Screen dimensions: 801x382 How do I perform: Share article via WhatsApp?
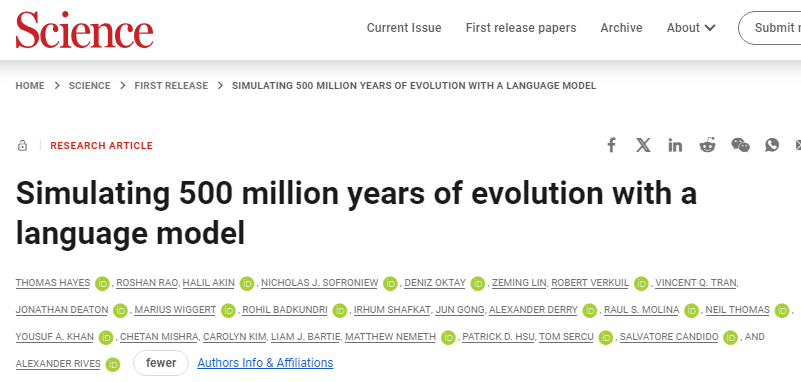(x=772, y=146)
